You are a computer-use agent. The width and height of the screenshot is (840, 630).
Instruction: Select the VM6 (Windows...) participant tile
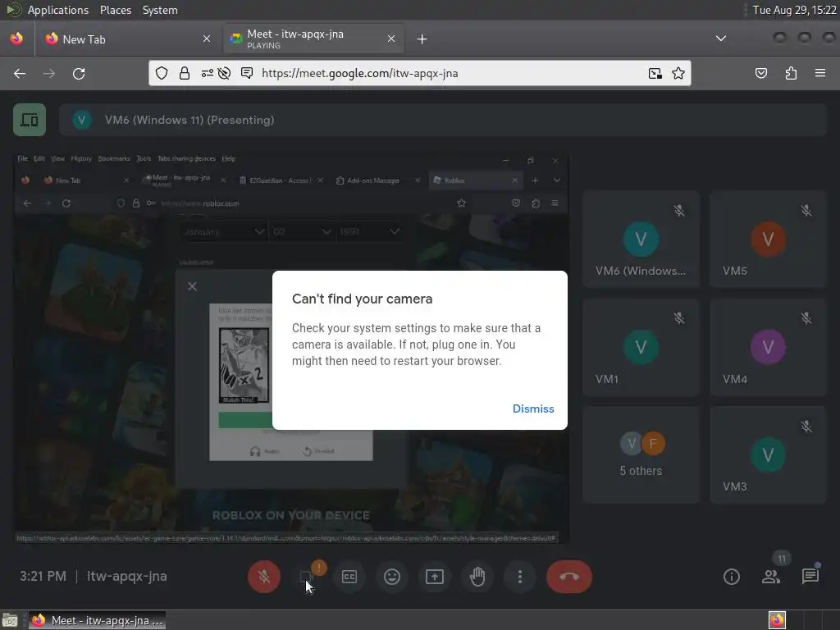click(641, 240)
